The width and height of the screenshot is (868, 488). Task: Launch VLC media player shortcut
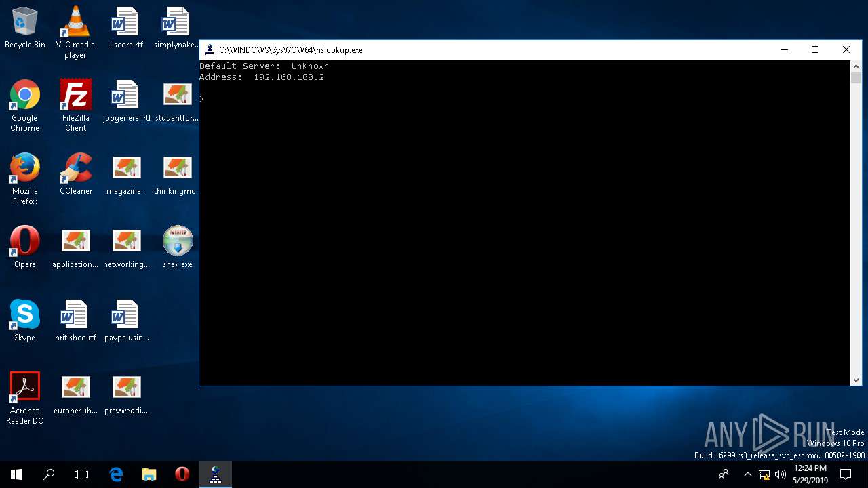[75, 32]
